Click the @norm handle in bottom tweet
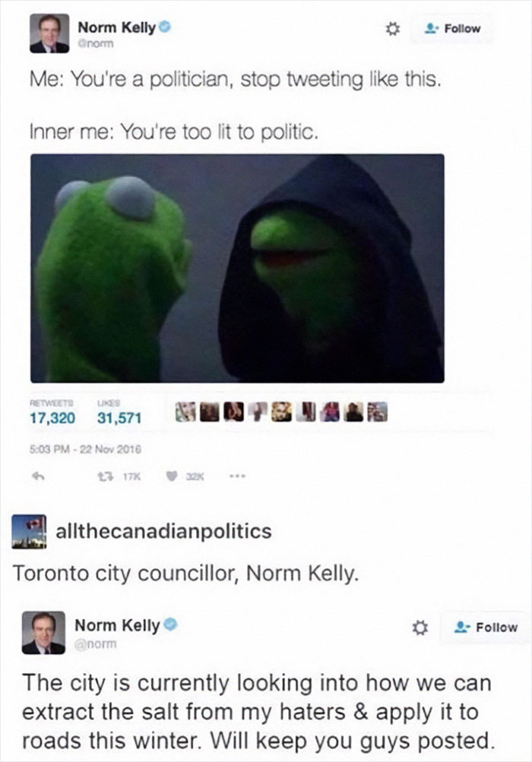532x762 pixels. click(x=96, y=644)
